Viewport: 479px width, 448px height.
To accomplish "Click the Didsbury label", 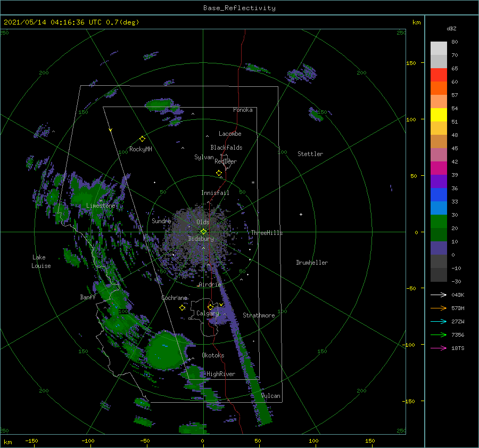I will pyautogui.click(x=201, y=239).
